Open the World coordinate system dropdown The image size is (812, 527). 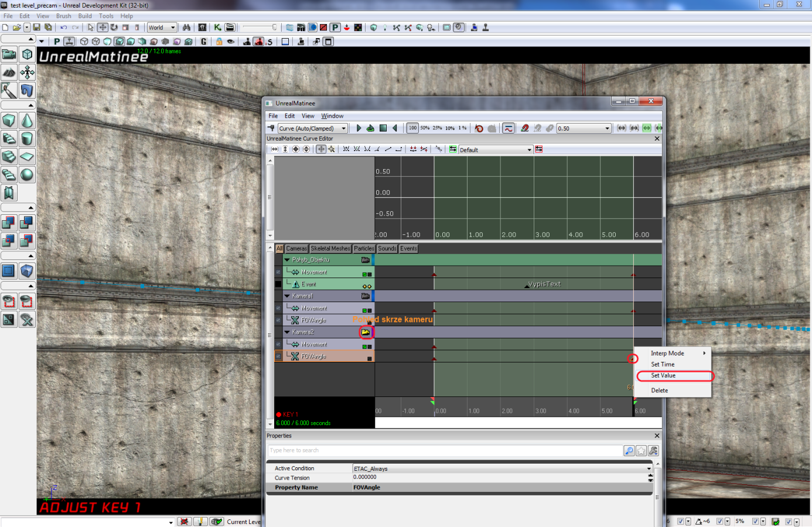[x=162, y=28]
